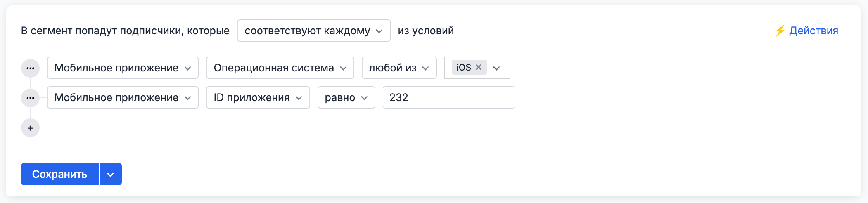Remove the iOS tag
The image size is (868, 203).
479,67
